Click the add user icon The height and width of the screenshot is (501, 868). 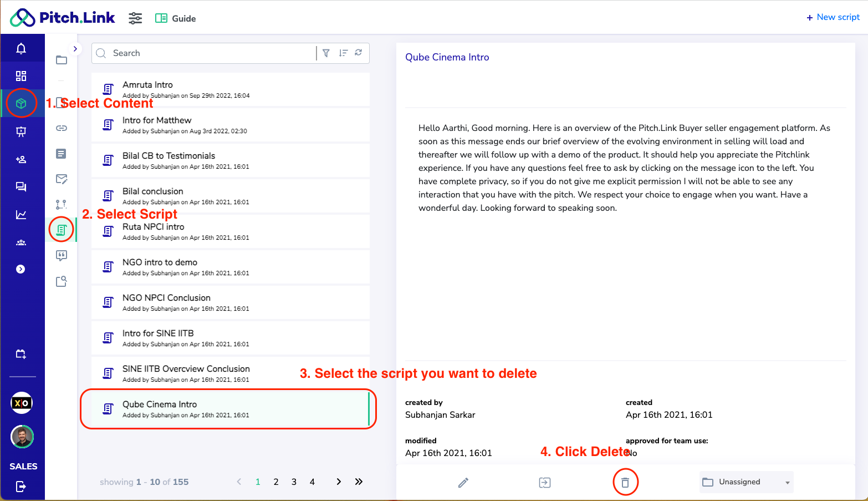pyautogui.click(x=21, y=159)
